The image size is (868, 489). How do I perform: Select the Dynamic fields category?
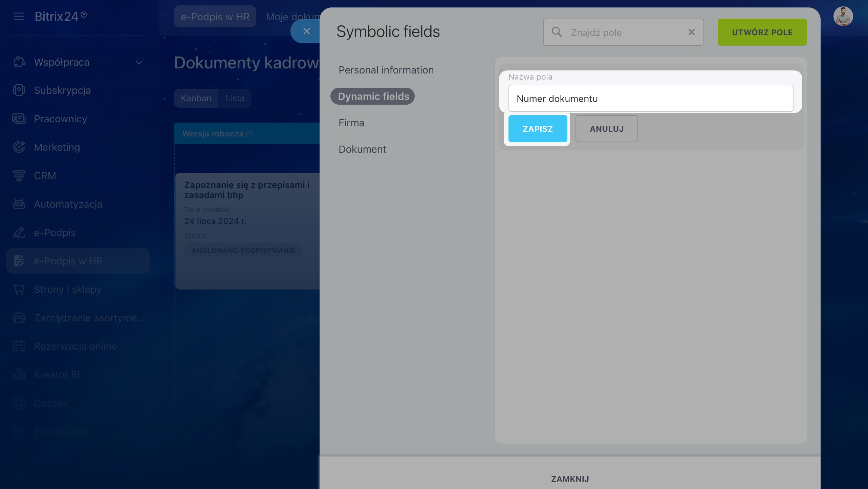[373, 97]
